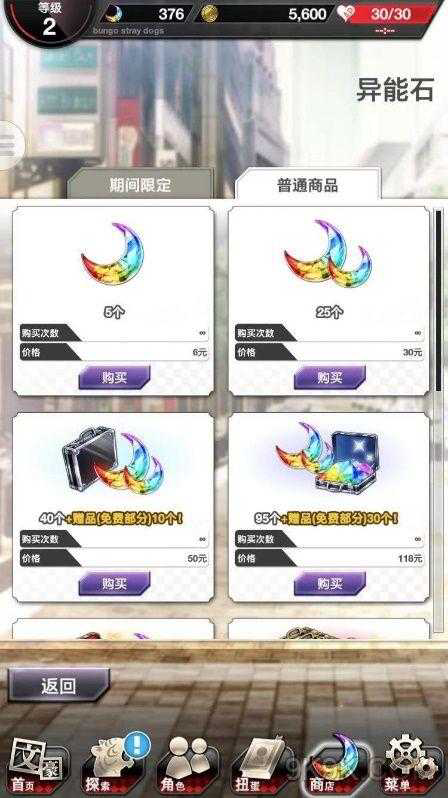This screenshot has height=798, width=448.
Task: Tap the heart stamina icon
Action: [x=347, y=14]
